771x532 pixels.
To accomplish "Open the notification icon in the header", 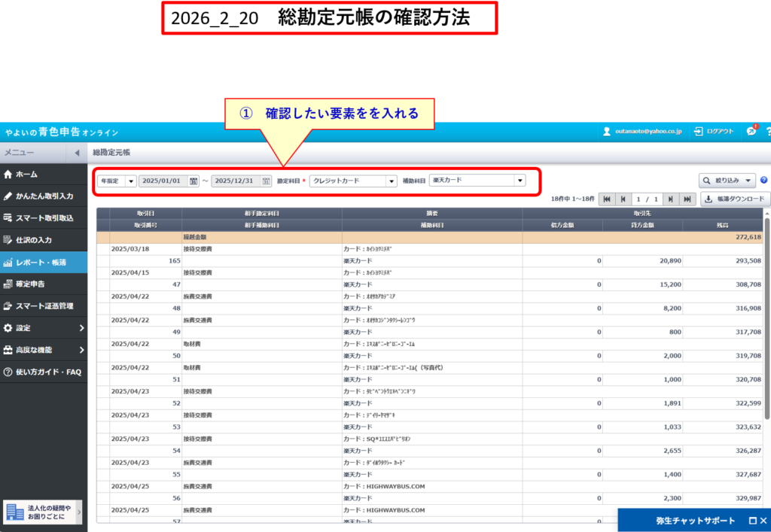I will (751, 131).
